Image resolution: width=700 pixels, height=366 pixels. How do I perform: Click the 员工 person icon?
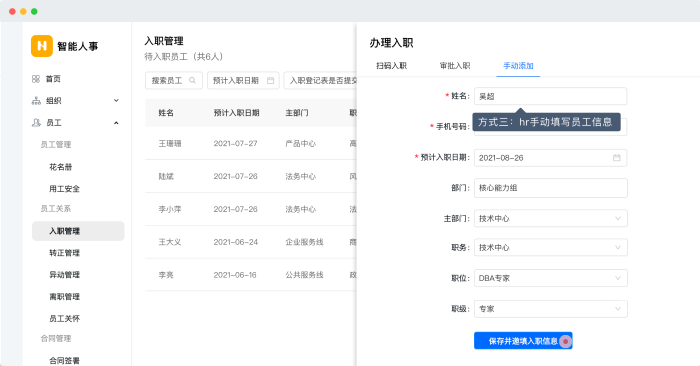[36, 123]
